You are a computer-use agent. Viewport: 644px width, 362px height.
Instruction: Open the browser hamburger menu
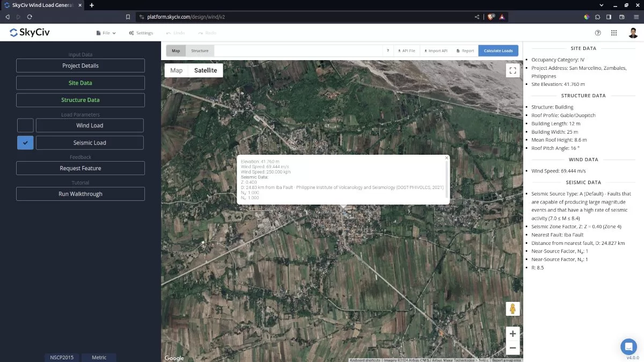tap(638, 17)
